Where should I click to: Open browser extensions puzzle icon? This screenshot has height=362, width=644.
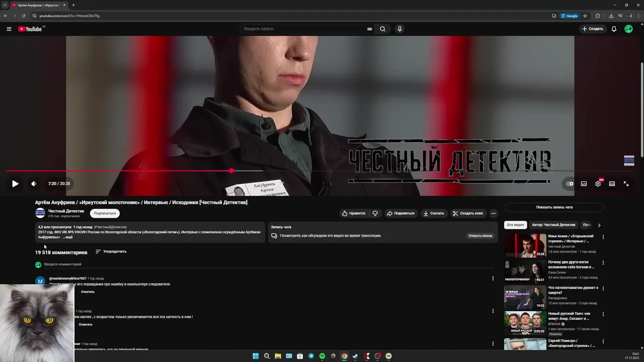tap(598, 16)
